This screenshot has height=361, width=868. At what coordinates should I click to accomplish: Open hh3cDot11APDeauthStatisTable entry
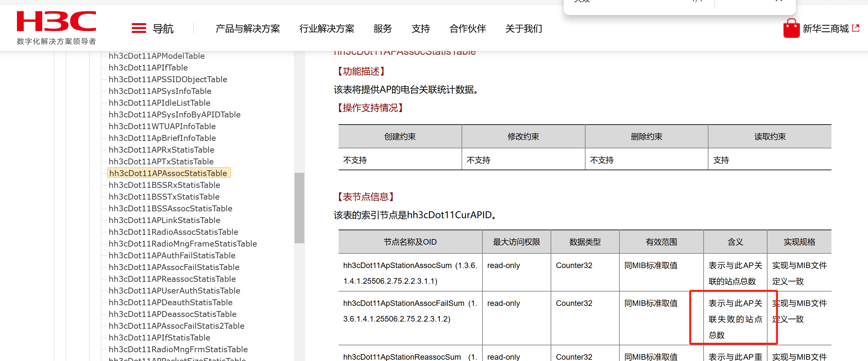(x=171, y=302)
